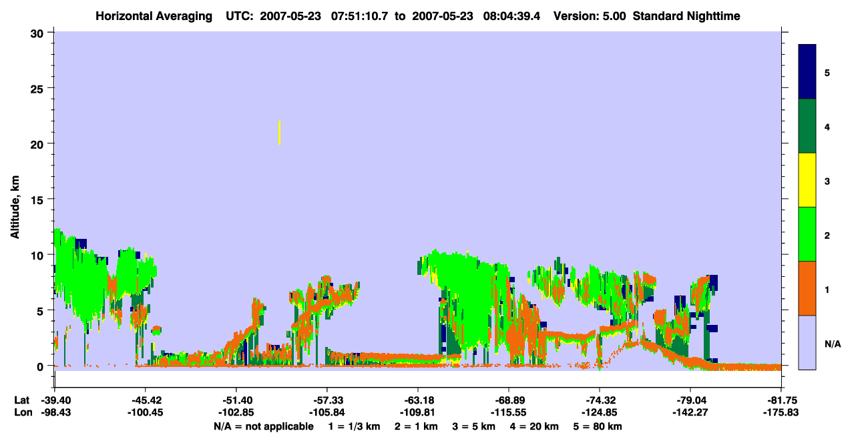
Task: Click the latitude value -51.40
Action: tap(236, 400)
